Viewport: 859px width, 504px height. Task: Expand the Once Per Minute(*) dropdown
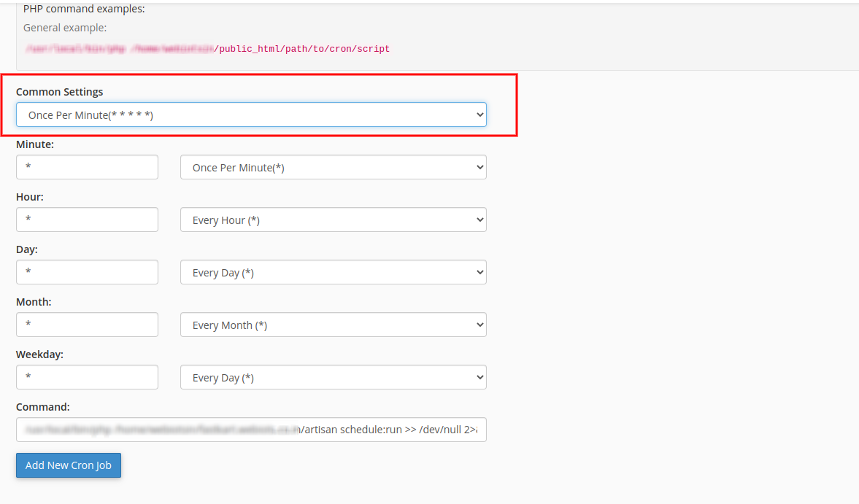(333, 167)
